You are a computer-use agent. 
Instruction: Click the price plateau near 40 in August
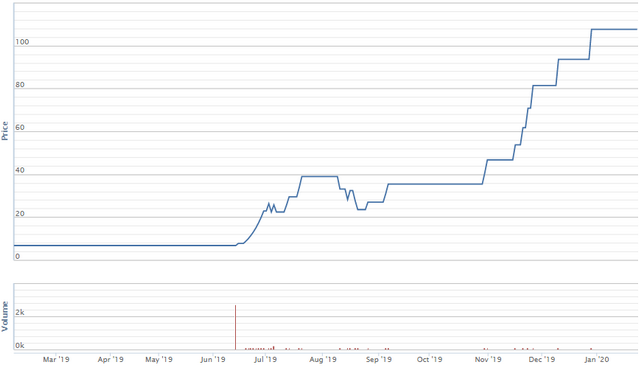pyautogui.click(x=320, y=176)
